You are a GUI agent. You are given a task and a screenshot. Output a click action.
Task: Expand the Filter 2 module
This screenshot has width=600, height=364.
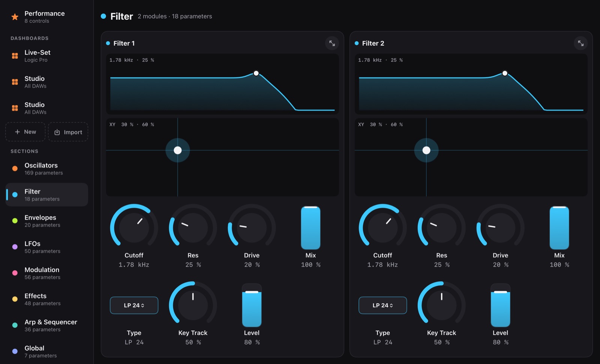tap(580, 43)
